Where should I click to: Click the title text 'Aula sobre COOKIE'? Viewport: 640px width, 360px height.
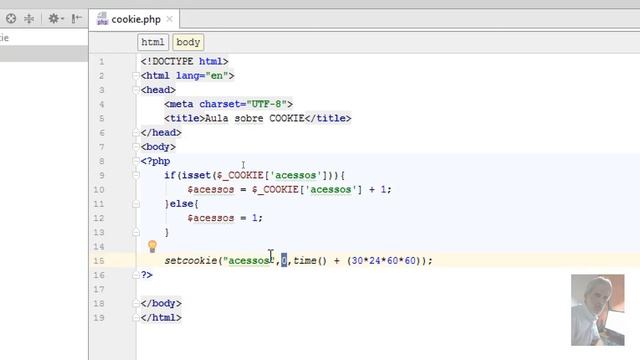click(255, 118)
